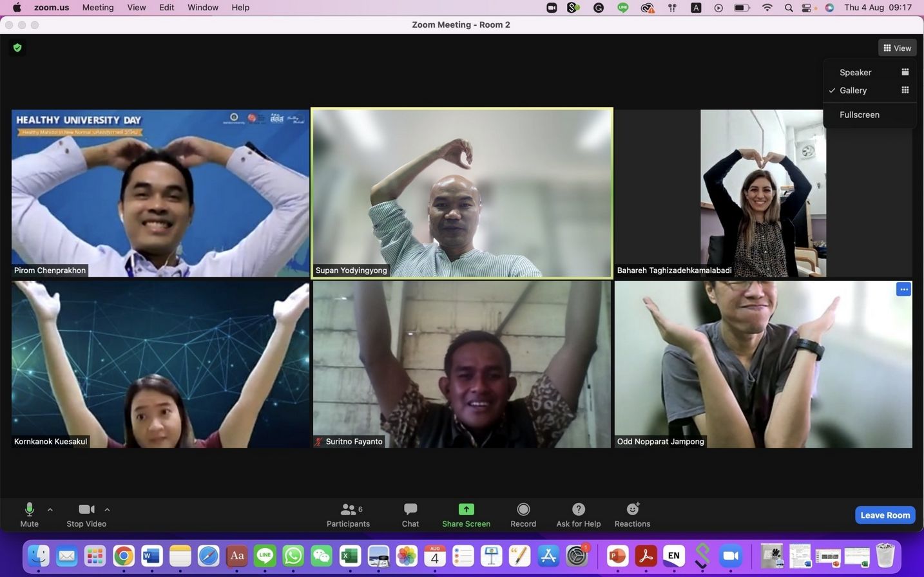
Task: Switch to Speaker view
Action: coord(855,73)
